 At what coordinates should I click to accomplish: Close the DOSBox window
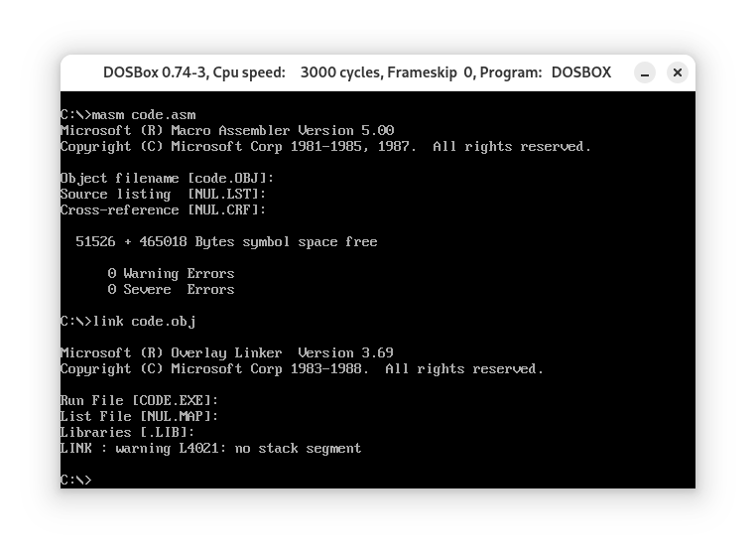pyautogui.click(x=678, y=72)
